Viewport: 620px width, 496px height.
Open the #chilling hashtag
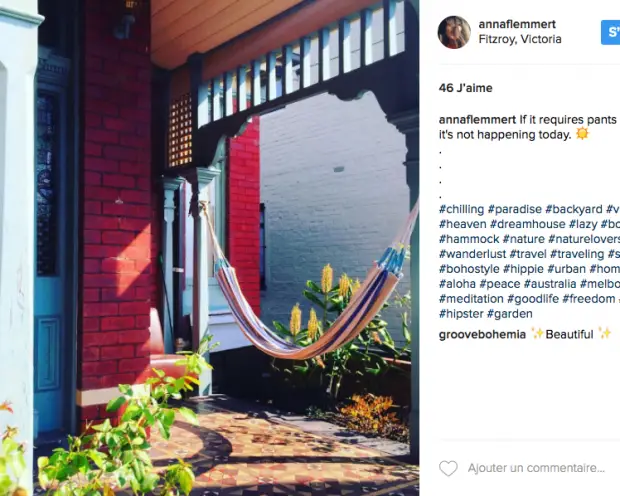coord(461,209)
